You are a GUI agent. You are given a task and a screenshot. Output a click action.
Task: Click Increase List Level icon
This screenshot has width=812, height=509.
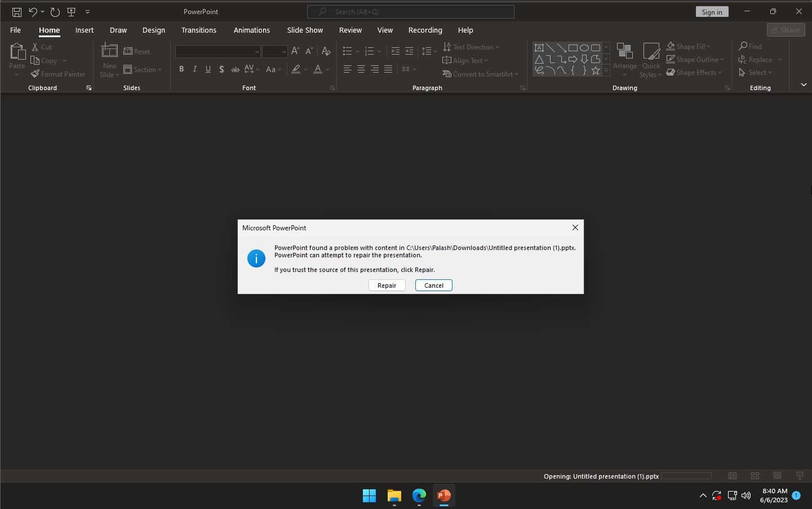[409, 51]
